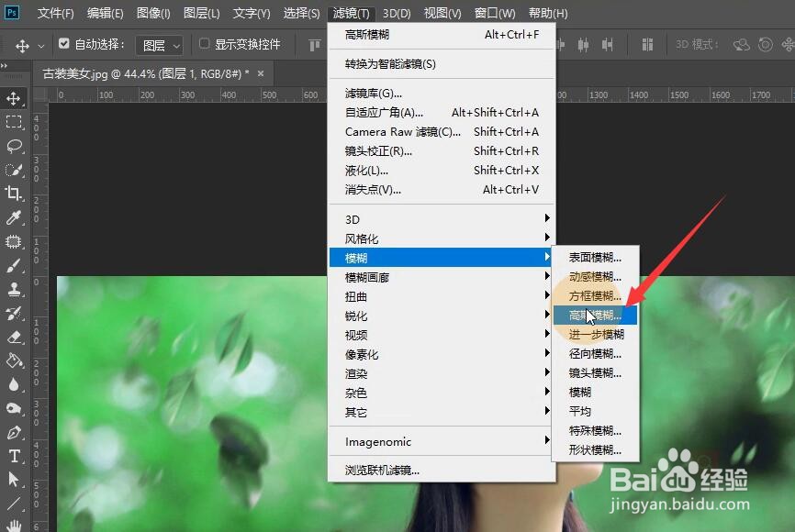Choose 浏览联机滤镜 entry
The width and height of the screenshot is (795, 532).
point(442,471)
